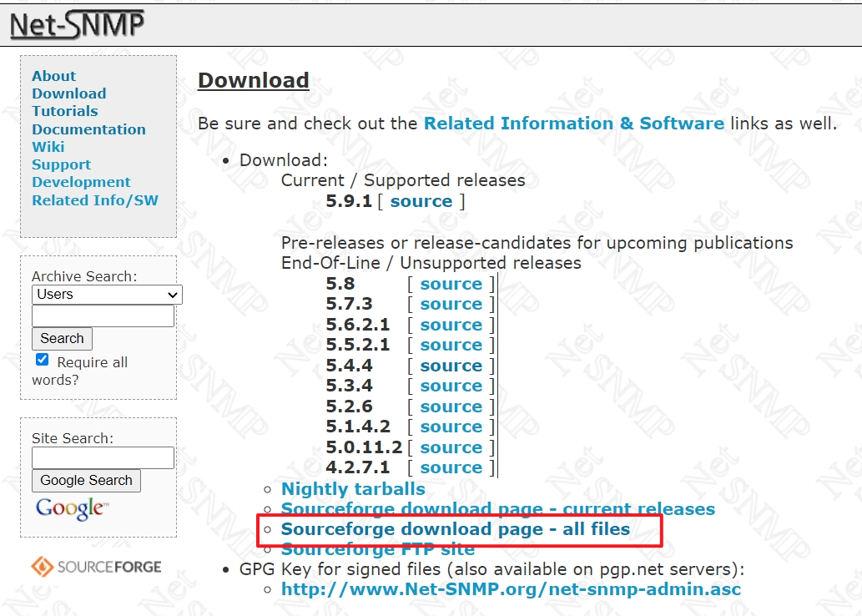Open Documentation from sidebar

(89, 129)
